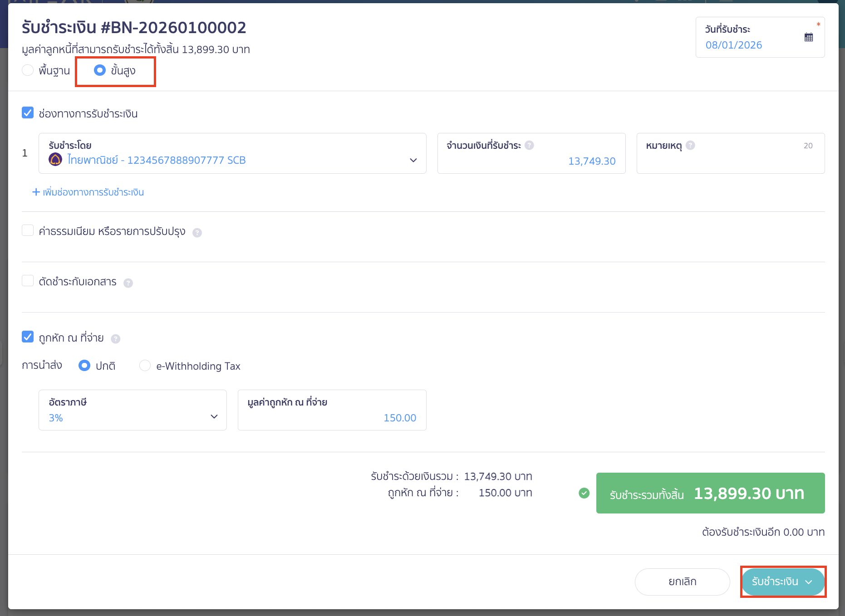Click help icon beside ถูกหัก ณ ที่จ่าย
Image resolution: width=845 pixels, height=616 pixels.
point(116,338)
